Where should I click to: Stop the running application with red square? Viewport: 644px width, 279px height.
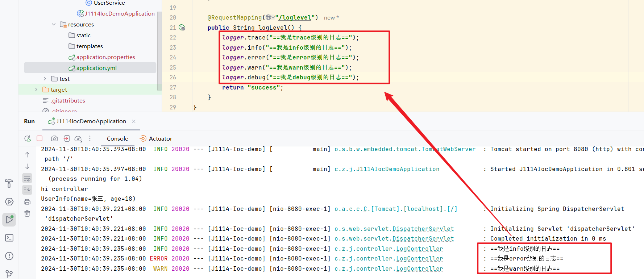tap(40, 138)
